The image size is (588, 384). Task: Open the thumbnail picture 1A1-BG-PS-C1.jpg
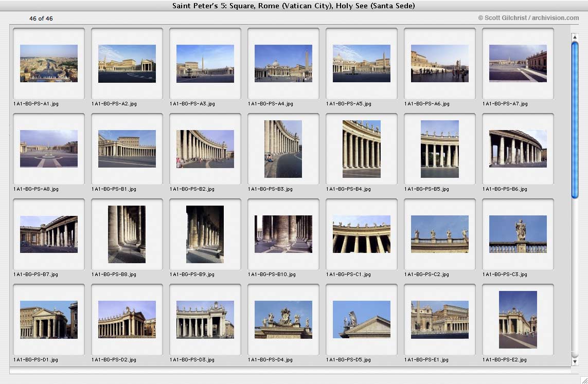(x=362, y=234)
